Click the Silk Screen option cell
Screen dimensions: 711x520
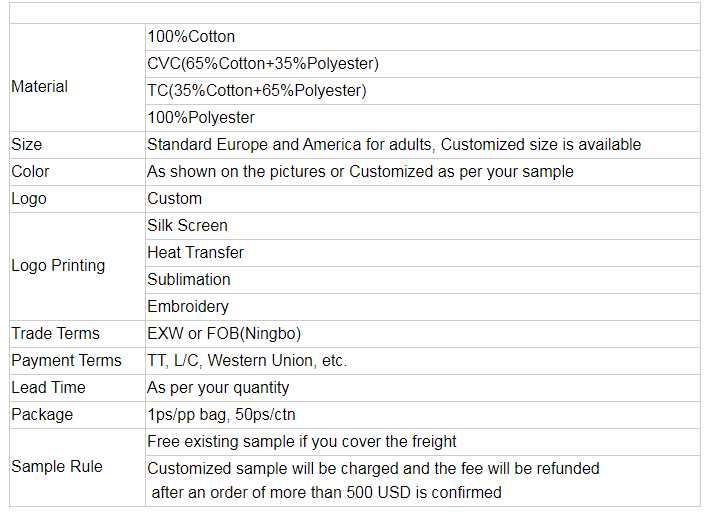(x=187, y=226)
